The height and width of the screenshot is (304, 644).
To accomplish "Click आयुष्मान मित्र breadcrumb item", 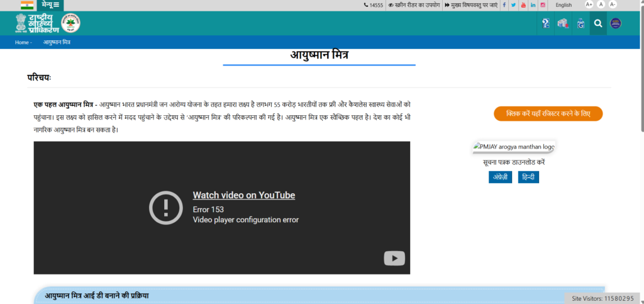I will 57,42.
